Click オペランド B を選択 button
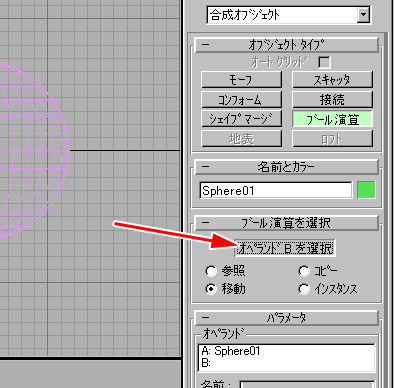Screen dimensions: 394x388 click(x=285, y=248)
